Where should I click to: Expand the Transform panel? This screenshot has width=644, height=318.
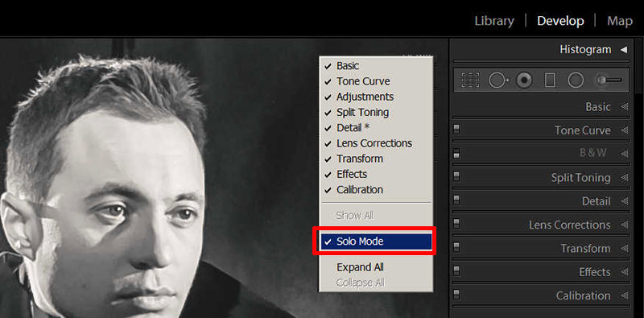point(625,248)
